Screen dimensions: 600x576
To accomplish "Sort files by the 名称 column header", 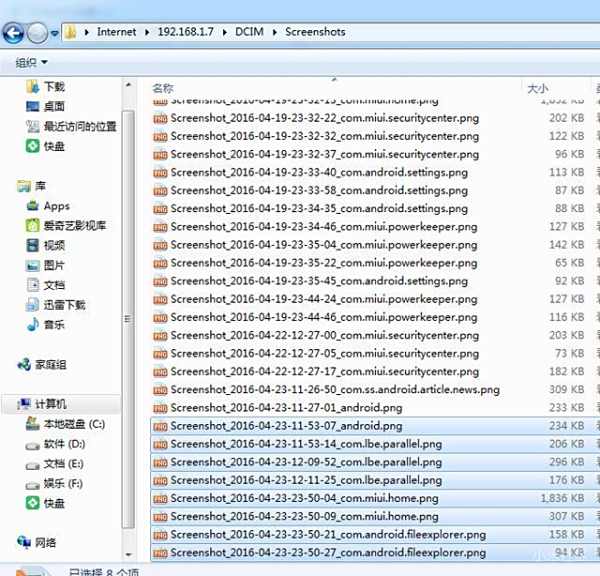I will pyautogui.click(x=163, y=89).
